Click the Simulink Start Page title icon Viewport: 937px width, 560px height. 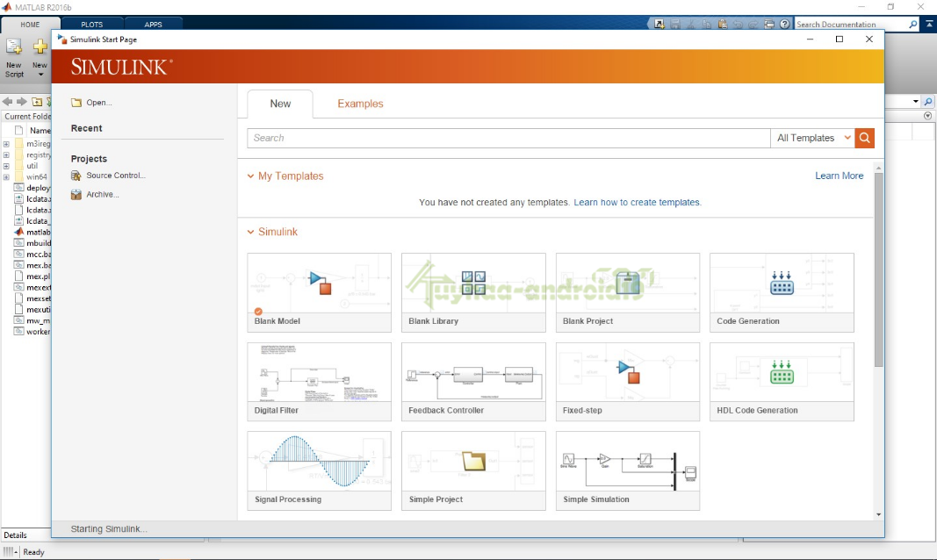pos(62,39)
